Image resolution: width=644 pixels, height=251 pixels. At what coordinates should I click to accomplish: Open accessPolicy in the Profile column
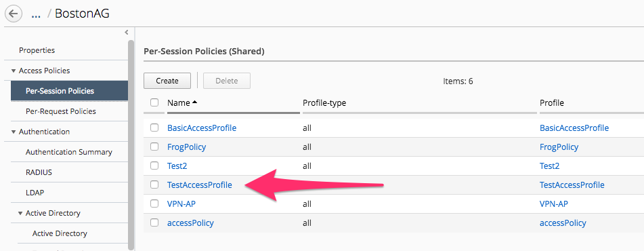point(563,223)
